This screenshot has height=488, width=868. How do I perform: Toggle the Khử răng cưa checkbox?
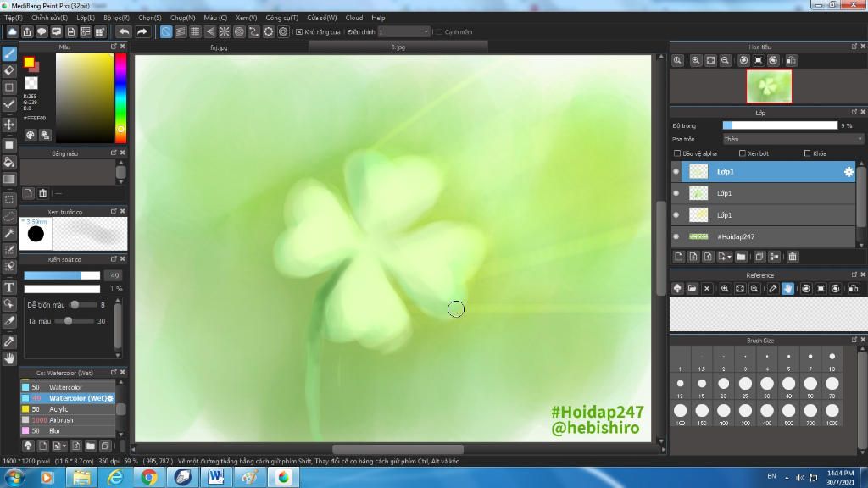(x=299, y=32)
